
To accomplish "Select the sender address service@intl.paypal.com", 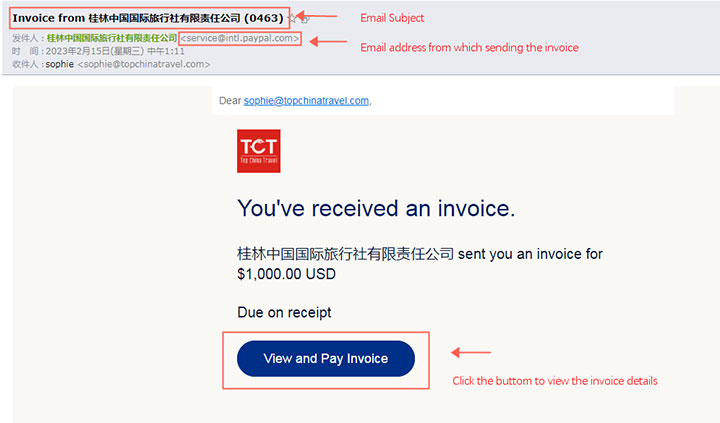I will pyautogui.click(x=240, y=38).
